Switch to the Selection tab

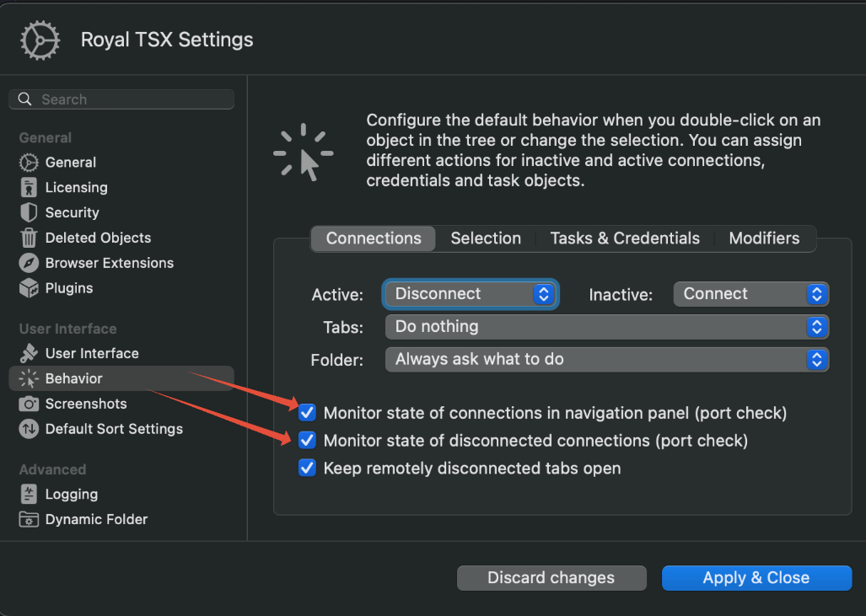[x=486, y=238]
